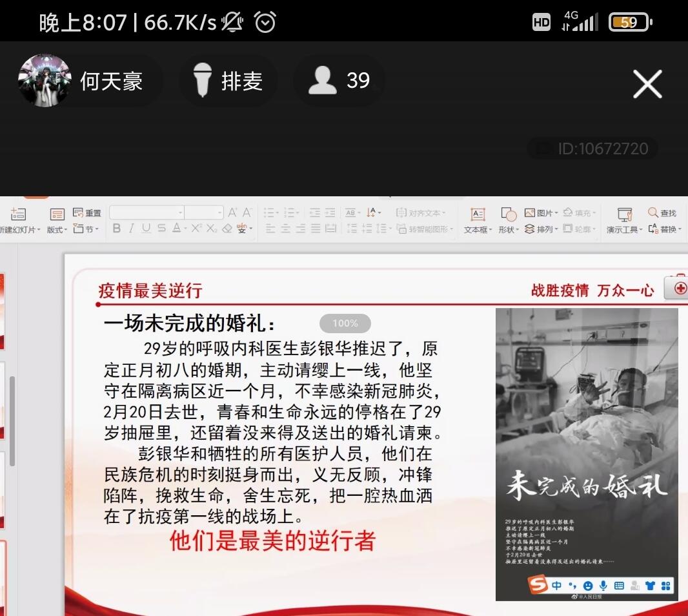Open the Sogou toolbox grid icon
Image resolution: width=688 pixels, height=616 pixels.
666,586
